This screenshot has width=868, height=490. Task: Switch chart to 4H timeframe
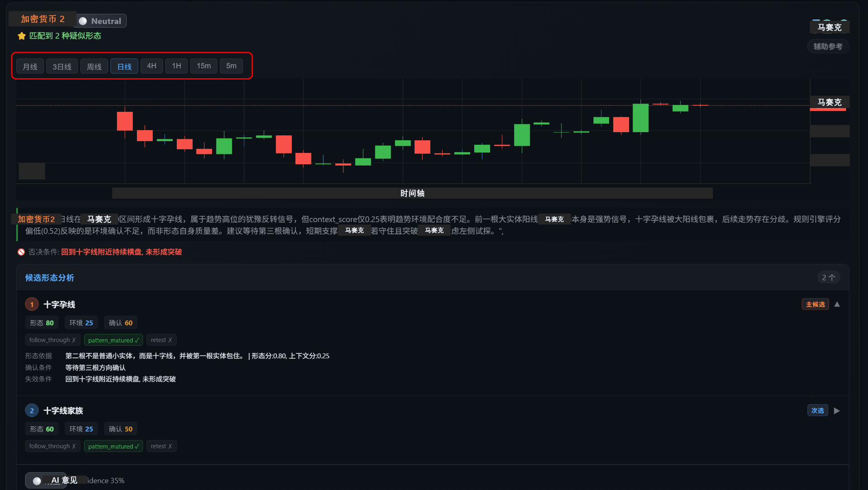pos(151,66)
